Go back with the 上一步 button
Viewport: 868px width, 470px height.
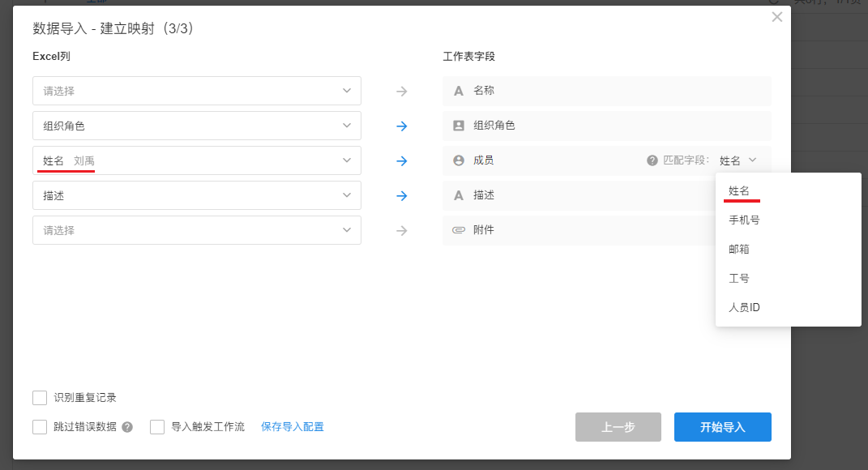pyautogui.click(x=618, y=427)
